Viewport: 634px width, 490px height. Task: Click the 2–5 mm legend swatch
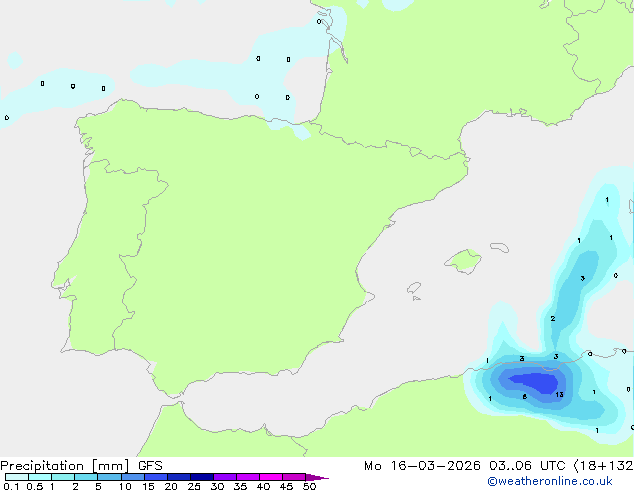click(x=86, y=477)
